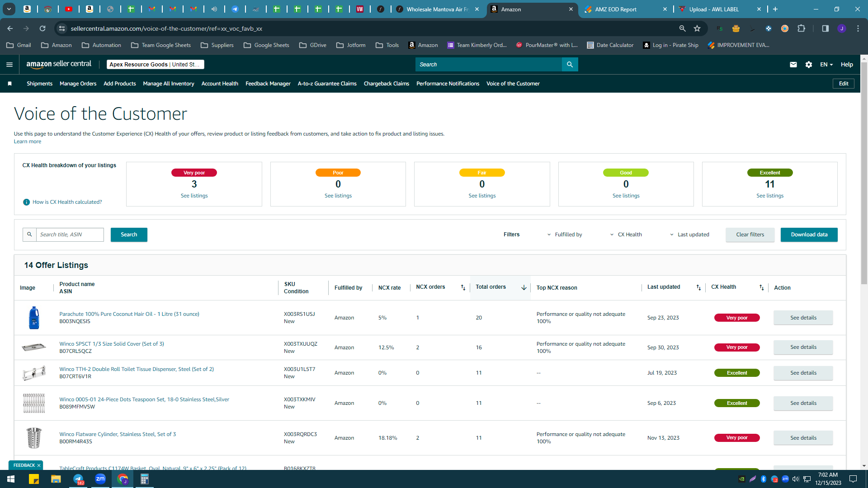Click the info icon beside CX Health calculated
The image size is (868, 488).
[26, 202]
